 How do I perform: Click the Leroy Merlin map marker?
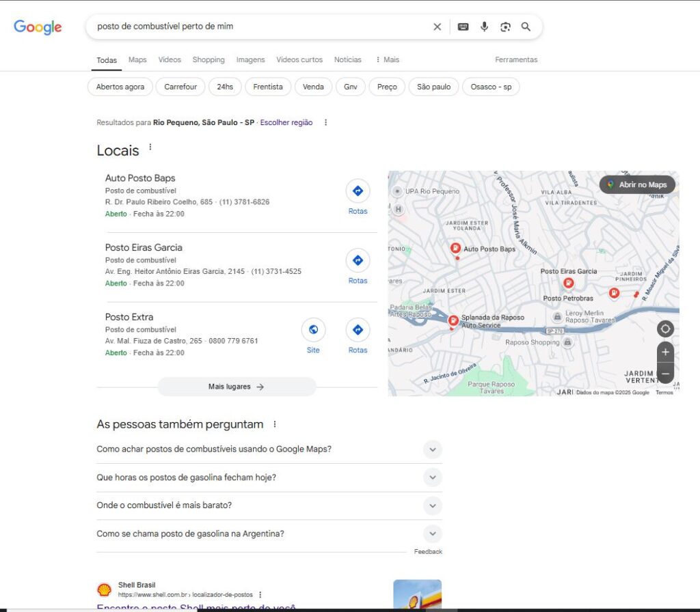click(557, 317)
